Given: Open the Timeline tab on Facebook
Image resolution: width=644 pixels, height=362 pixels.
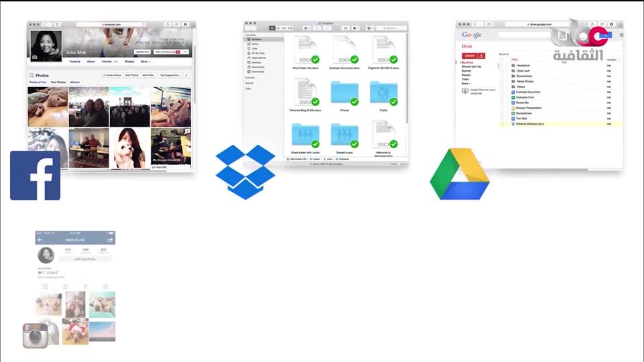Looking at the screenshot, I should pos(74,62).
